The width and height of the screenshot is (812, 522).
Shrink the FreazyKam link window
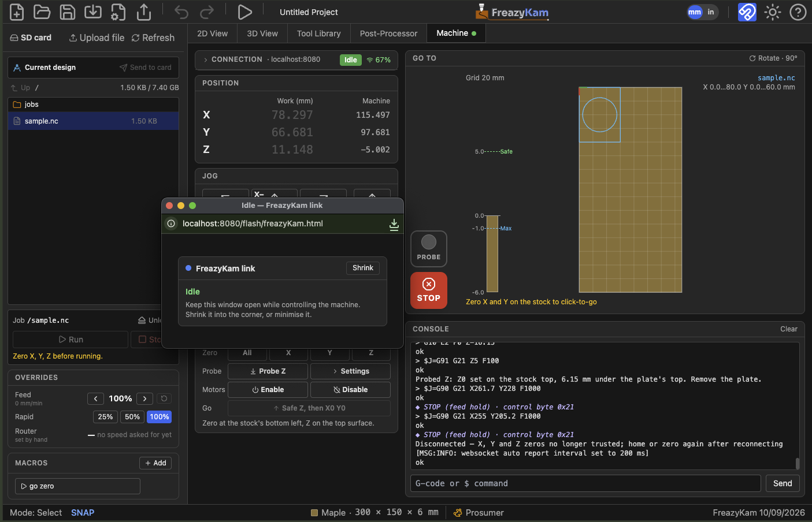coord(363,268)
